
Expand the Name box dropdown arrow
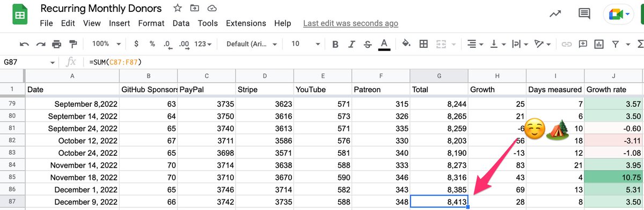52,63
